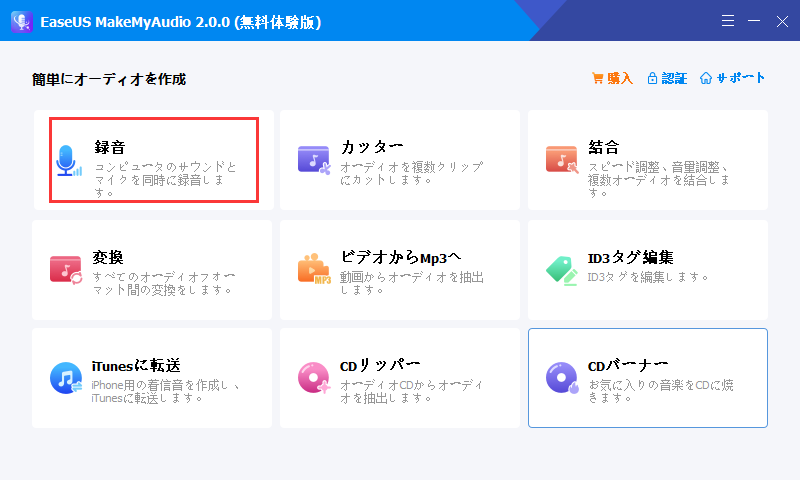Click the ビデオからMp3へ camera icon
Viewport: 800px width, 480px height.
pyautogui.click(x=314, y=268)
